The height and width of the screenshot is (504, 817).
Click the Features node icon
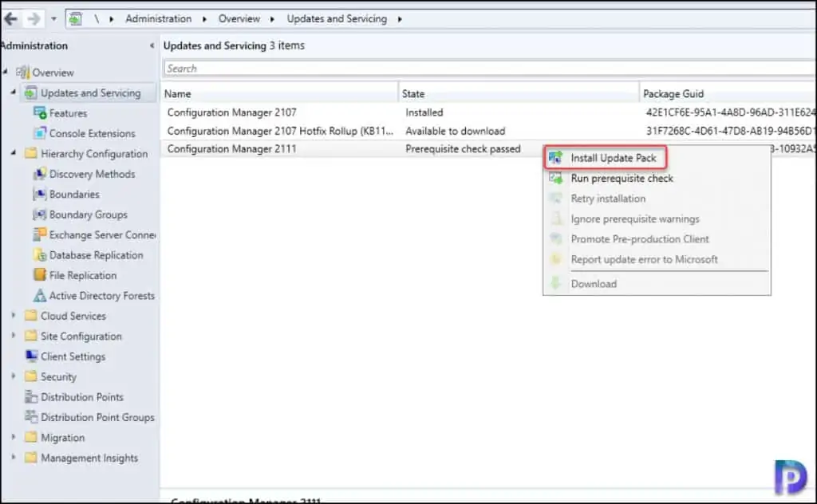40,113
